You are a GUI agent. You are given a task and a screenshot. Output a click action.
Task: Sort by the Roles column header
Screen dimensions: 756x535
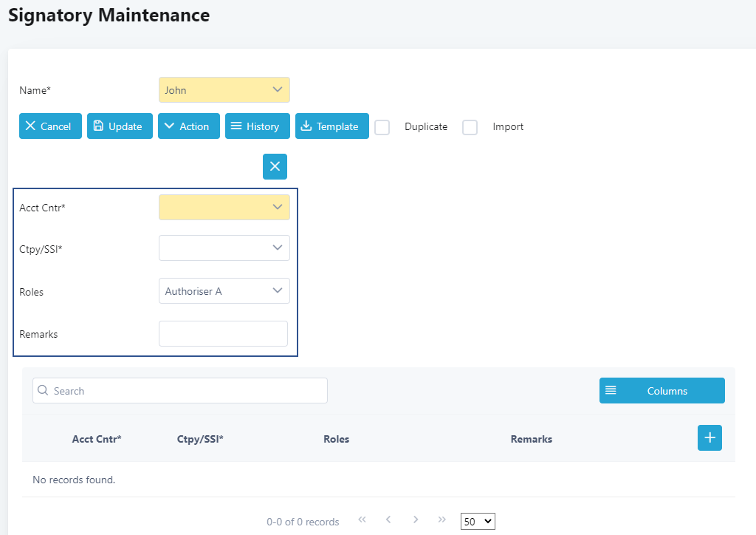336,439
